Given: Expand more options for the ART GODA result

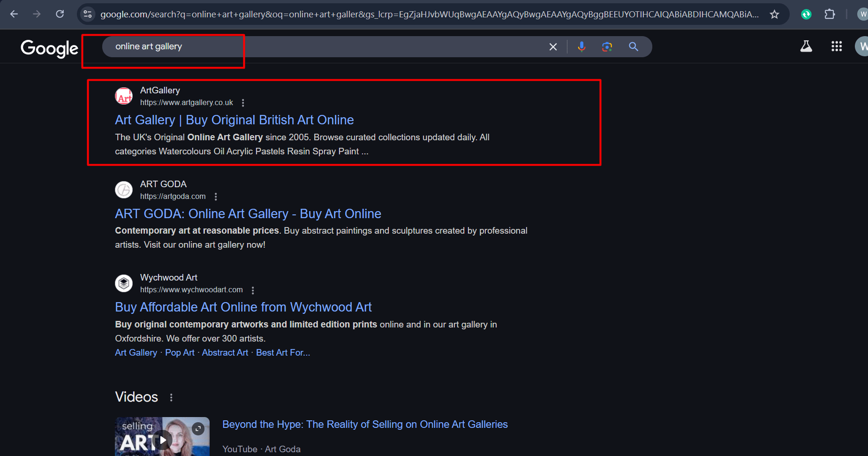Looking at the screenshot, I should pos(215,197).
